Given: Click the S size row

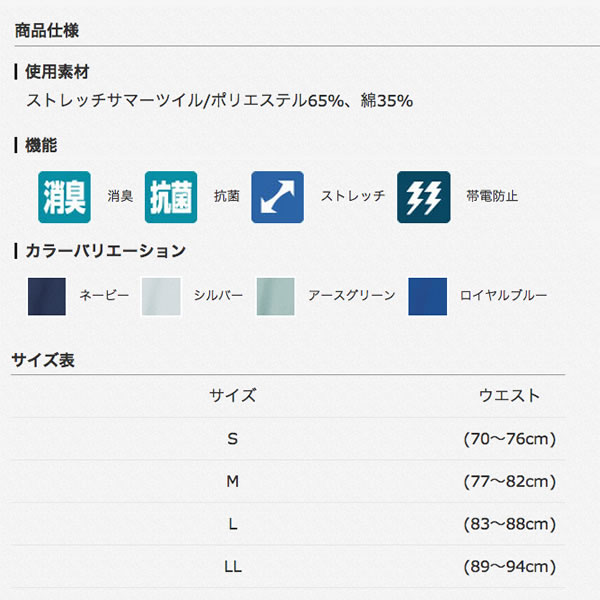Looking at the screenshot, I should 288,439.
